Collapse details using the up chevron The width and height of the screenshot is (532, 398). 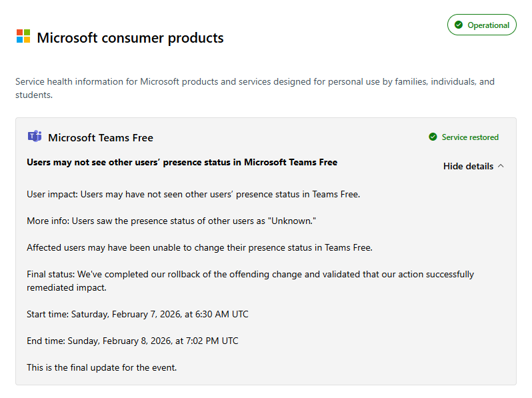[x=501, y=166]
